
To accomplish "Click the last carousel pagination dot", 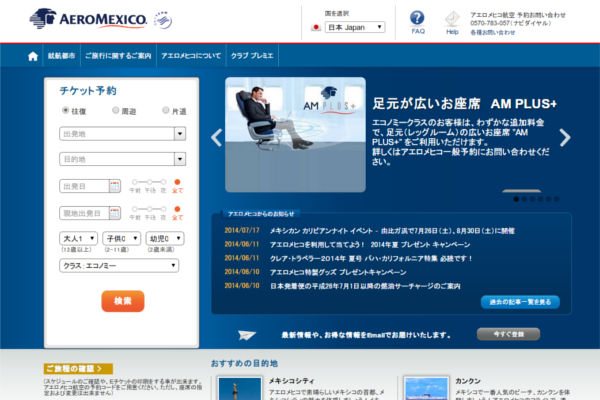I will click(556, 199).
